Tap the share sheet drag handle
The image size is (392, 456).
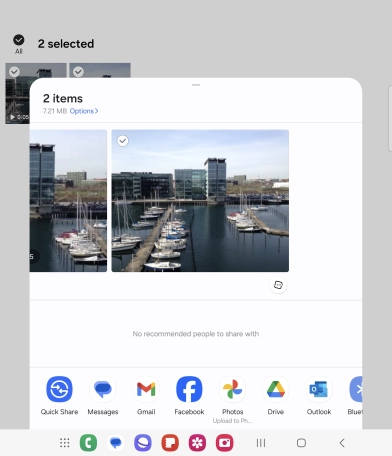pyautogui.click(x=196, y=85)
